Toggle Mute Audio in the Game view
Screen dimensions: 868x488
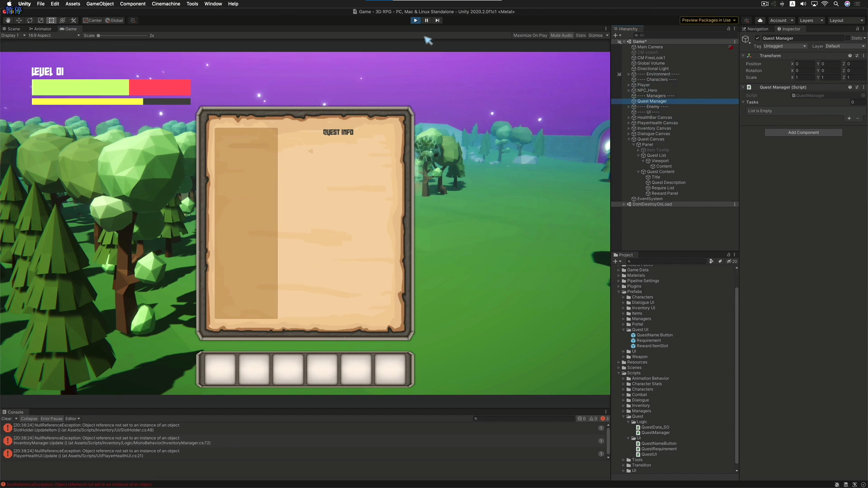click(x=561, y=35)
